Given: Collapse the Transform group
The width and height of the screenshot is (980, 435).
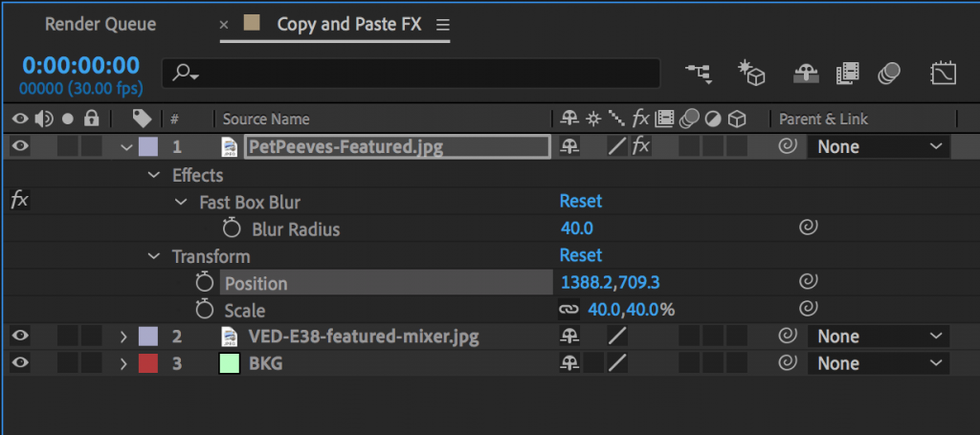Looking at the screenshot, I should pyautogui.click(x=154, y=256).
